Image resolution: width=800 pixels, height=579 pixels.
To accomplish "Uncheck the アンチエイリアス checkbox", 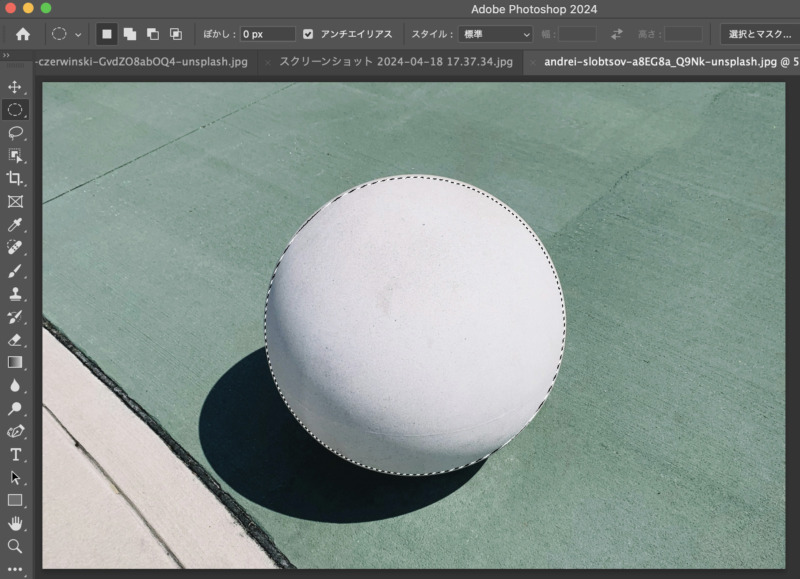I will coord(308,34).
